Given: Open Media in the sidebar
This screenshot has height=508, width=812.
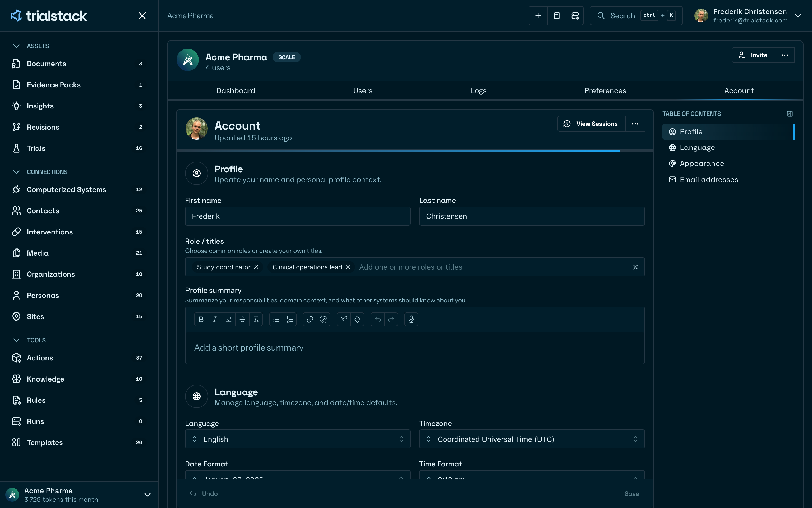Looking at the screenshot, I should 79,253.
